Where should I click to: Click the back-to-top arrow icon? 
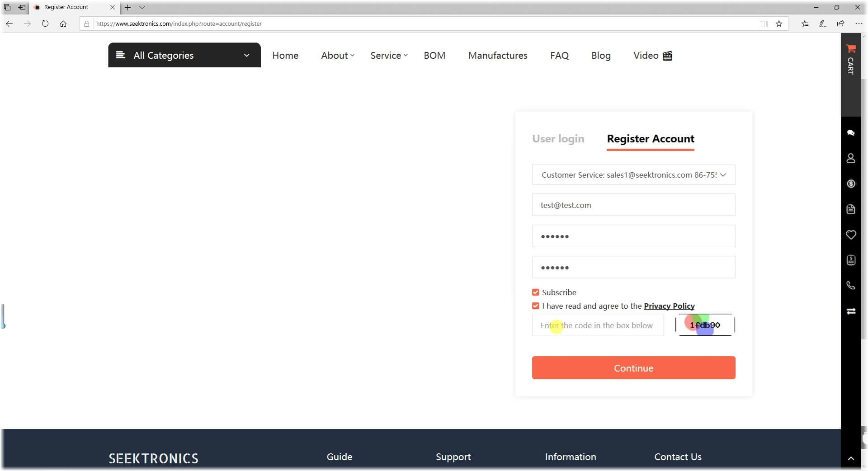click(x=851, y=458)
